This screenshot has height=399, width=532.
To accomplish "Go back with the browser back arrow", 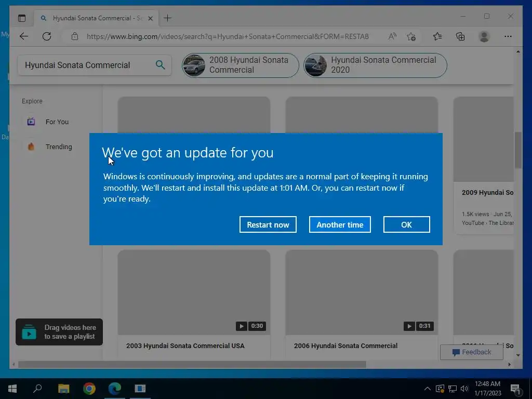I will [24, 36].
